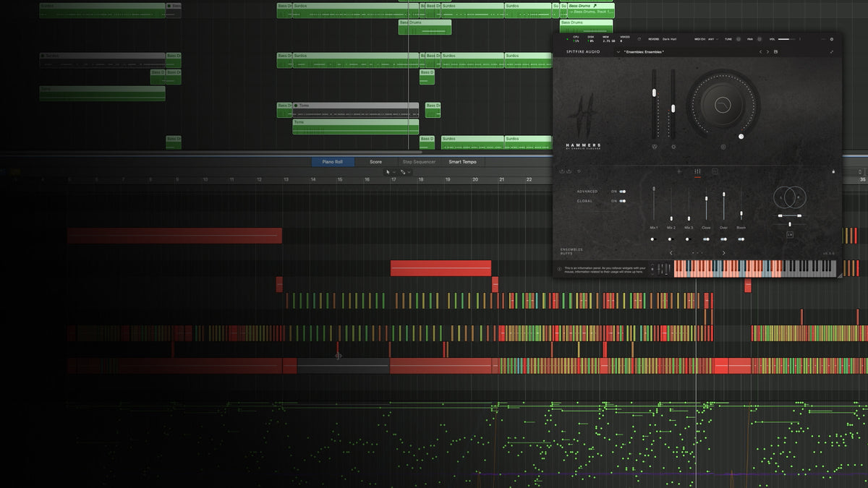
Task: Toggle the Advanced ON switch
Action: click(x=622, y=192)
